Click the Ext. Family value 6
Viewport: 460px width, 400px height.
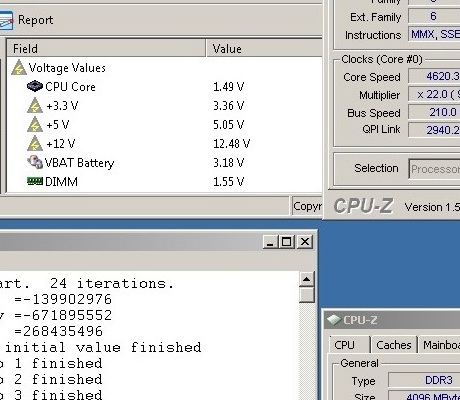click(x=434, y=16)
